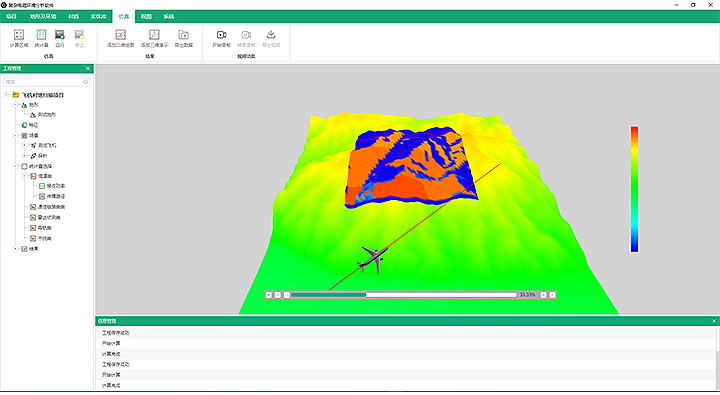The width and height of the screenshot is (720, 395).
Task: Add a 2D plot from ribbon
Action: tap(120, 38)
